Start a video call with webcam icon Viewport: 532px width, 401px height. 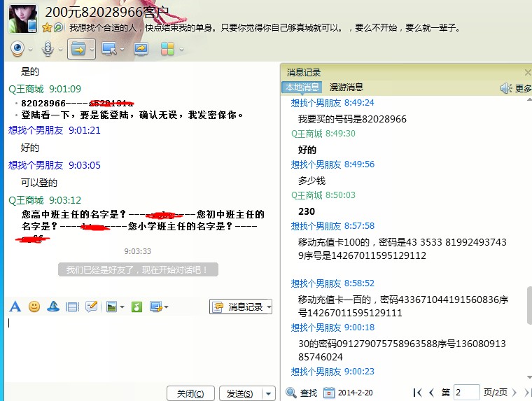pos(17,49)
